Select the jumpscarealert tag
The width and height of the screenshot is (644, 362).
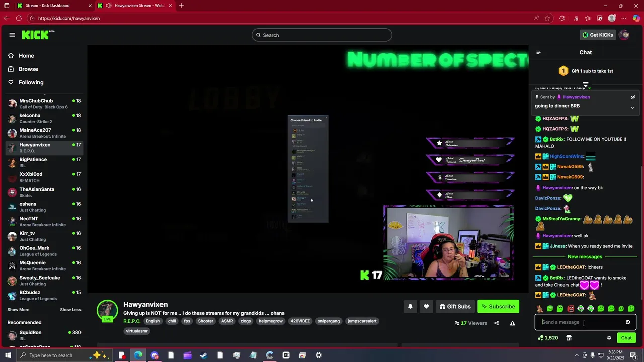[x=362, y=321]
